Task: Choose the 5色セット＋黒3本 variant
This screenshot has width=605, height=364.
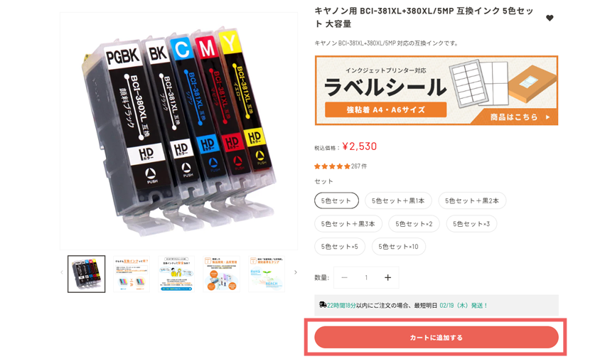Action: 348,224
